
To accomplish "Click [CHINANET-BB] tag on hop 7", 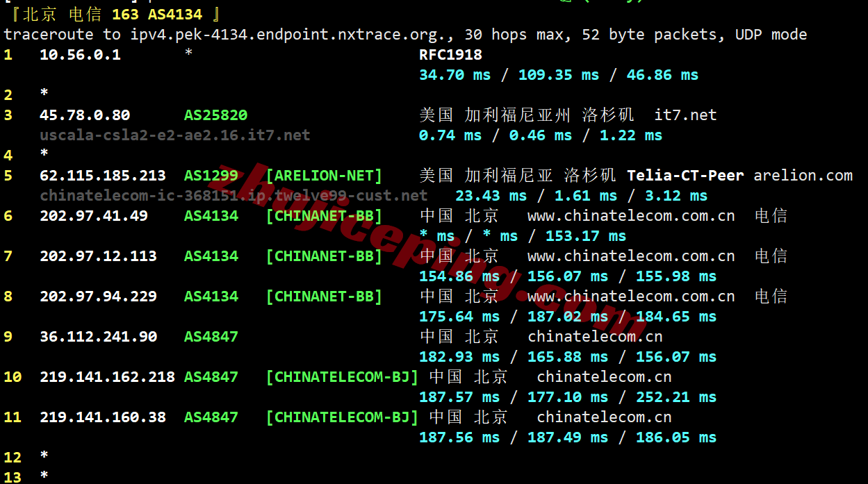I will point(324,256).
